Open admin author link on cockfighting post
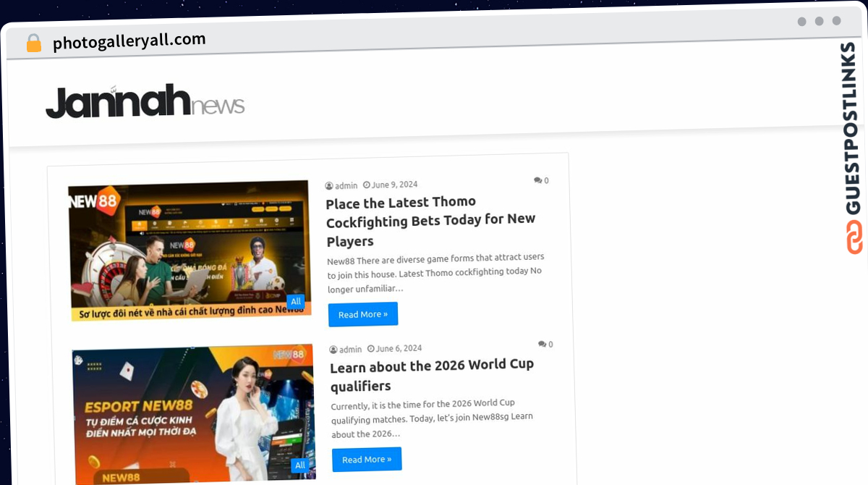The height and width of the screenshot is (485, 868). point(346,186)
